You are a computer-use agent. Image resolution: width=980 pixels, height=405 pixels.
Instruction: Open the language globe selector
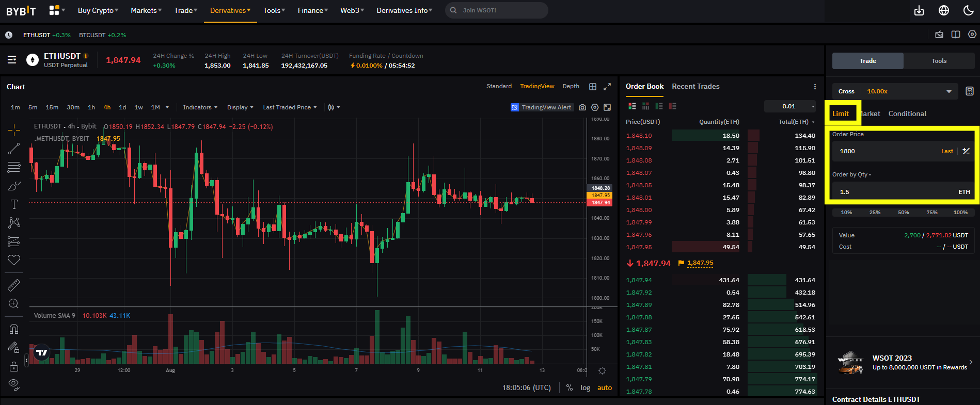[x=944, y=10]
